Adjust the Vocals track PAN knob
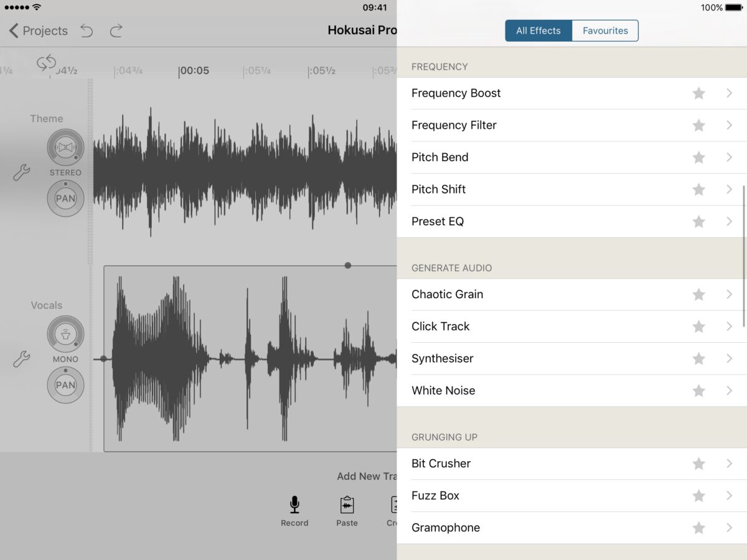 (65, 385)
